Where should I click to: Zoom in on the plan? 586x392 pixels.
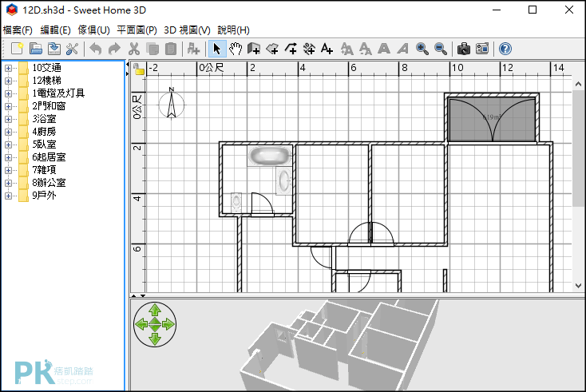[422, 49]
